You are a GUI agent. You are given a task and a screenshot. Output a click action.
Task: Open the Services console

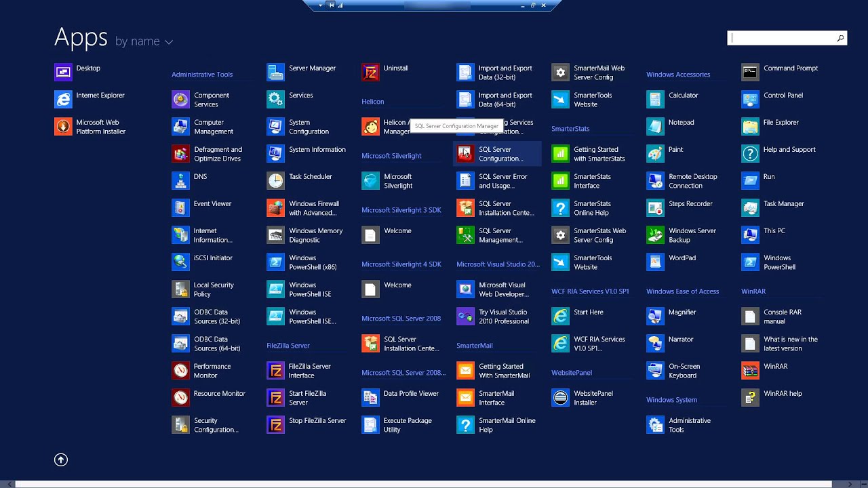click(x=290, y=99)
